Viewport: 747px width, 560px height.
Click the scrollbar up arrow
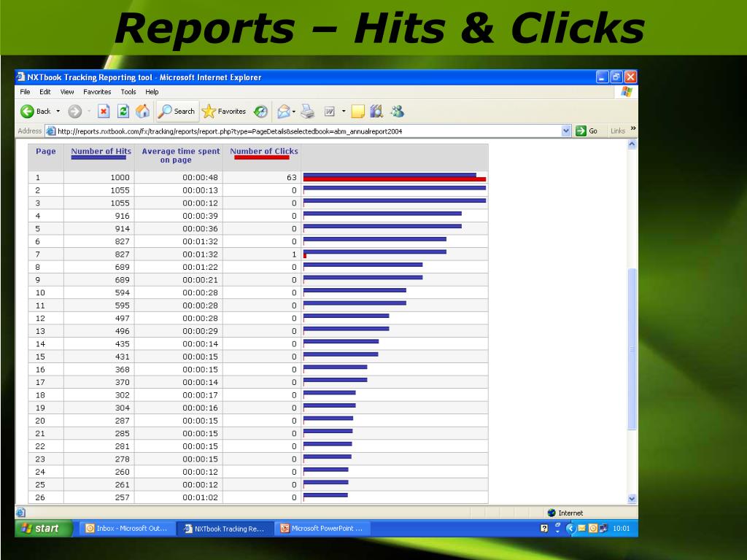click(632, 144)
